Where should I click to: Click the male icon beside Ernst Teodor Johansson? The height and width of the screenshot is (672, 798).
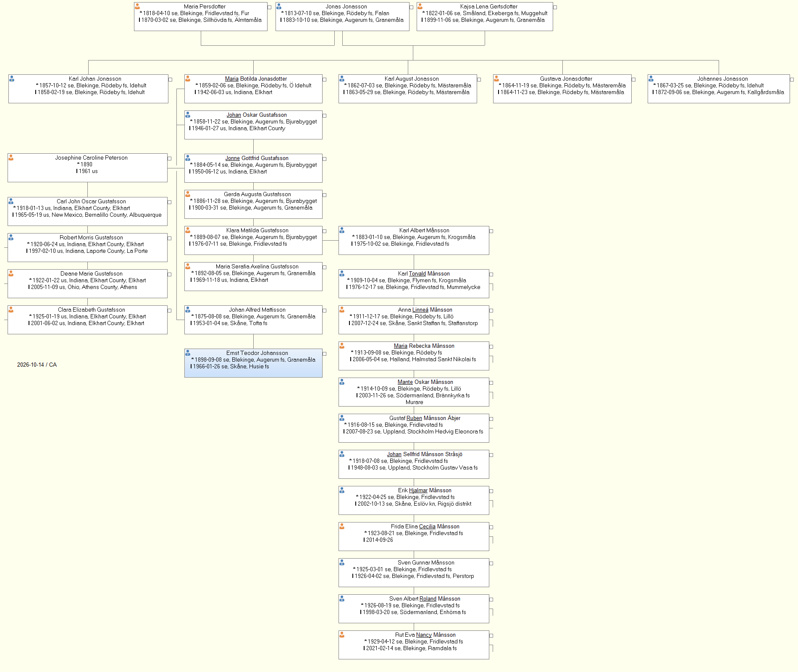pos(188,353)
